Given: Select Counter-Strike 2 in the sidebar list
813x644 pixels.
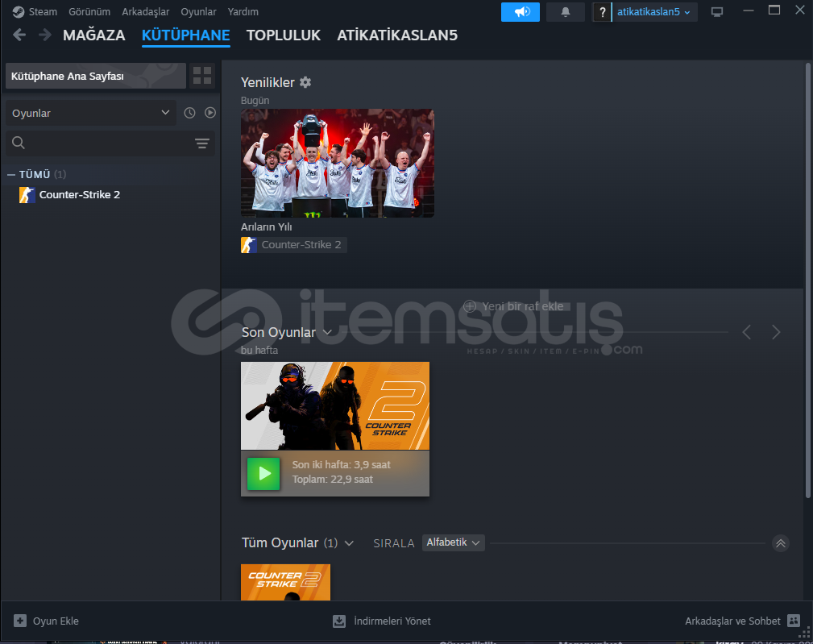Looking at the screenshot, I should 79,194.
